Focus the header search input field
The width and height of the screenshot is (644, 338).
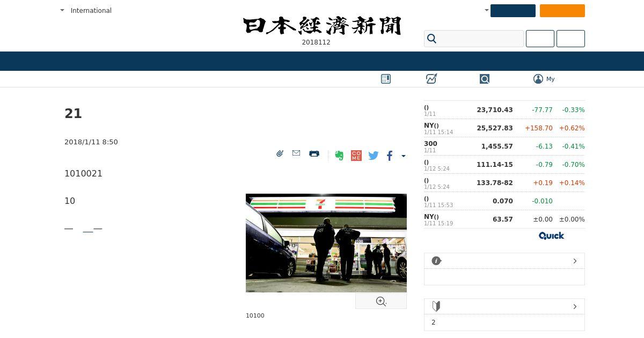point(474,39)
